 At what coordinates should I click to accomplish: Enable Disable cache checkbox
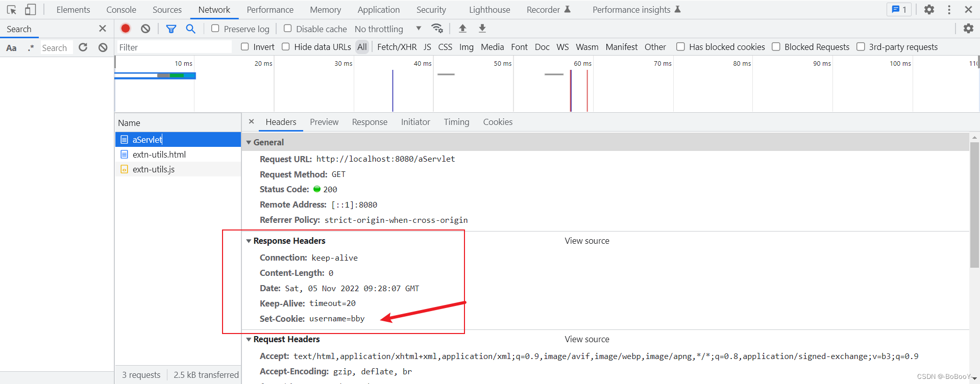click(287, 29)
